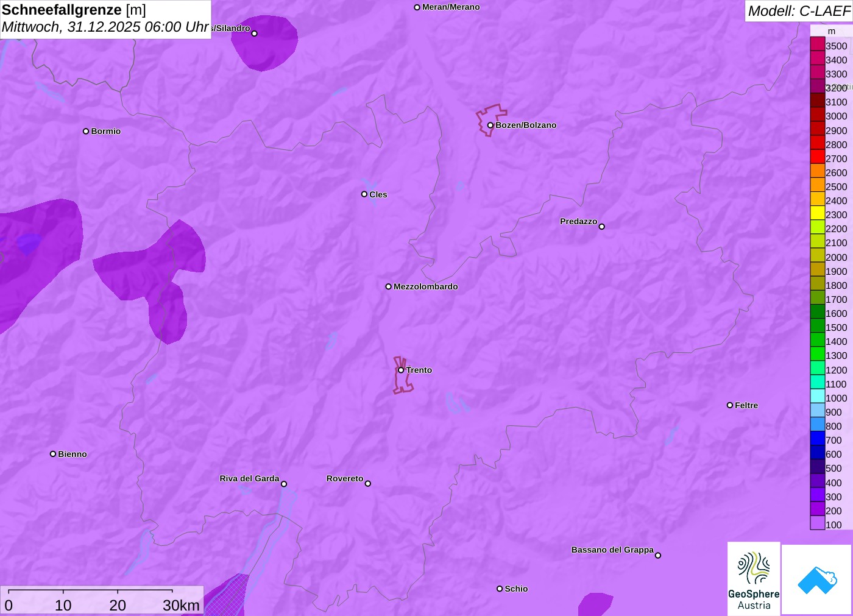Click the date Mittwoch, 31.12.2025 06:00 Uhr

click(105, 27)
